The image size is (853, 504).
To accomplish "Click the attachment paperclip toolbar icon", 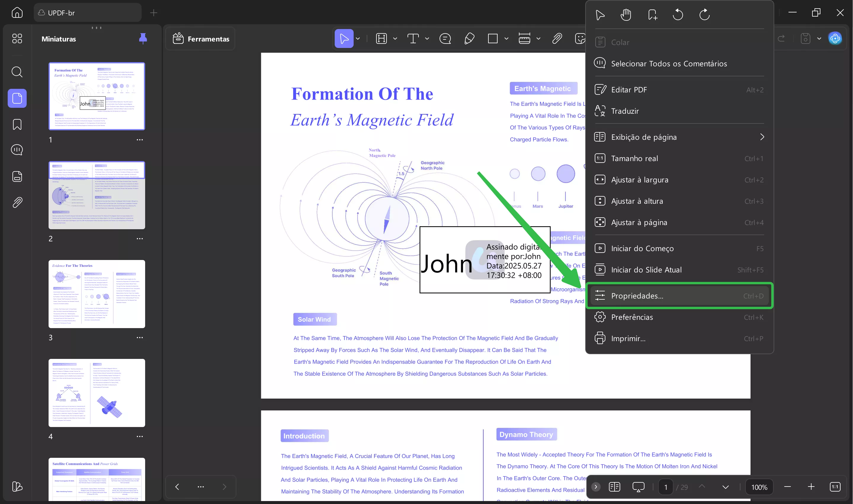I will 557,39.
